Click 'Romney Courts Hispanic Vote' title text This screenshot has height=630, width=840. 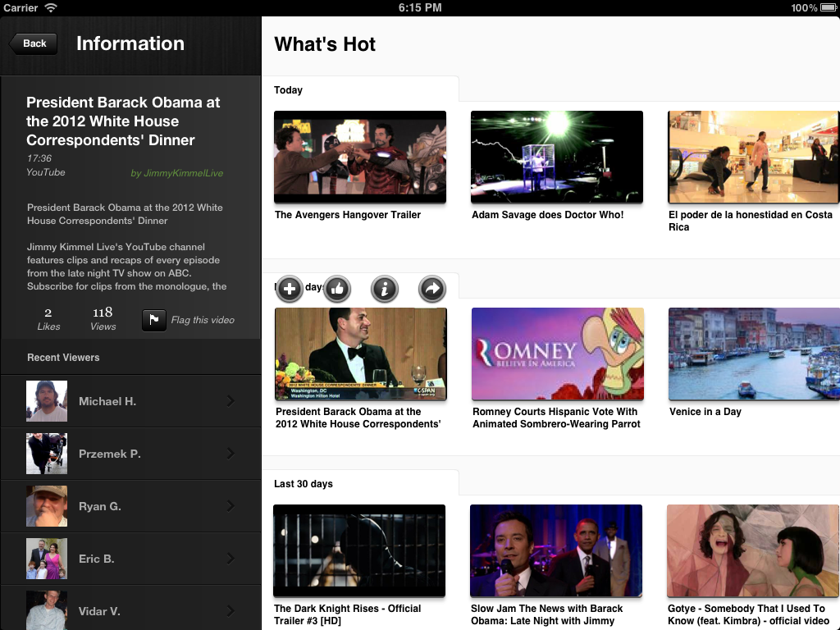[x=556, y=418]
